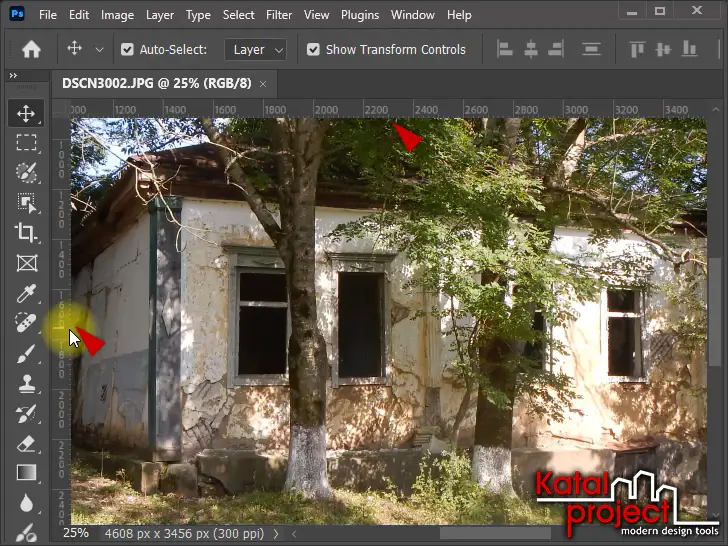Select the Brush tool
728x546 pixels.
26,353
